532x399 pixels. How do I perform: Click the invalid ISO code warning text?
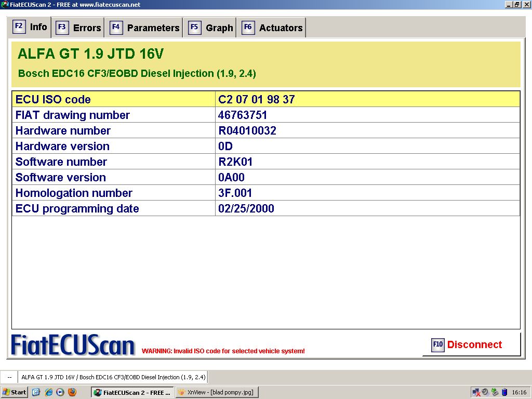tap(223, 351)
